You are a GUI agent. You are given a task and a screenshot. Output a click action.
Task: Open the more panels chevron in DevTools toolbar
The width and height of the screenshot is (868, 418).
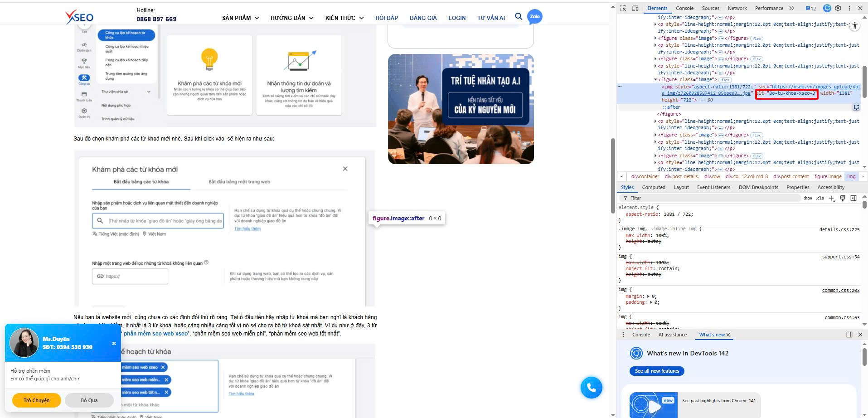pyautogui.click(x=792, y=8)
